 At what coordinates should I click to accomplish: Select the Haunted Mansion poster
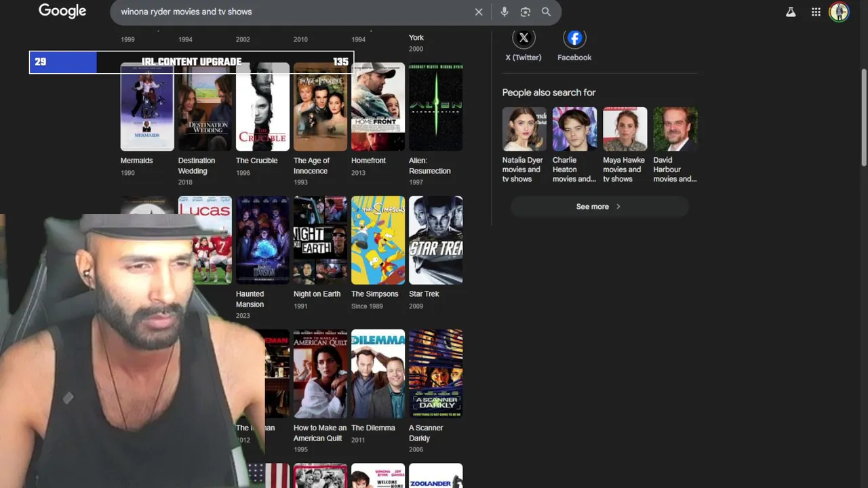(x=262, y=240)
